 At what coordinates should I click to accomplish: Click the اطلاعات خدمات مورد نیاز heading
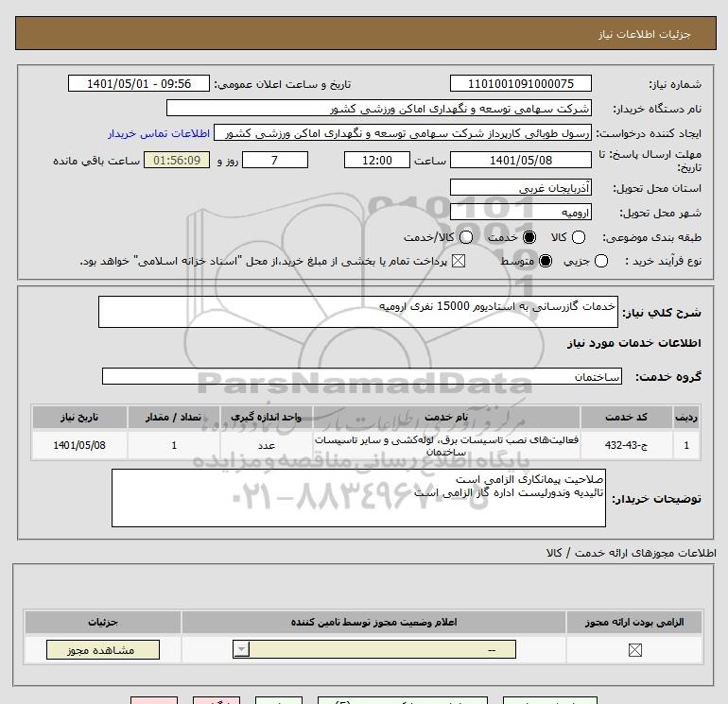click(633, 343)
